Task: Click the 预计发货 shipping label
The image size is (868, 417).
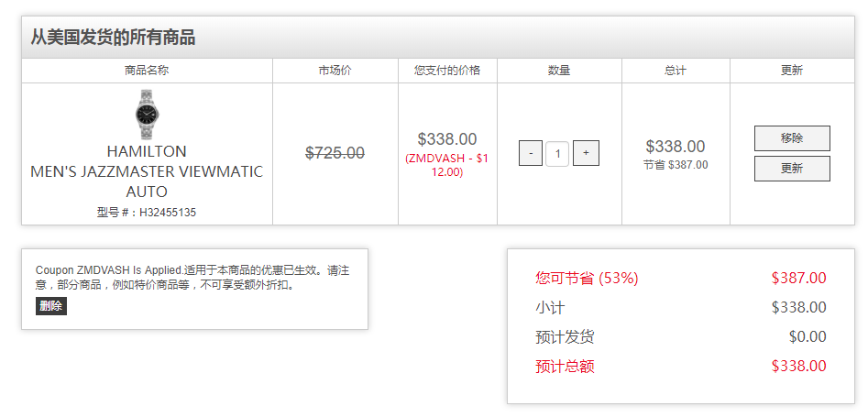Action: coord(565,336)
